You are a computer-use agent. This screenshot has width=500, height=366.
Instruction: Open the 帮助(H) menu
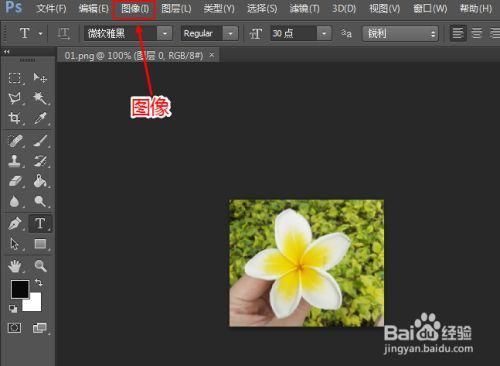476,8
